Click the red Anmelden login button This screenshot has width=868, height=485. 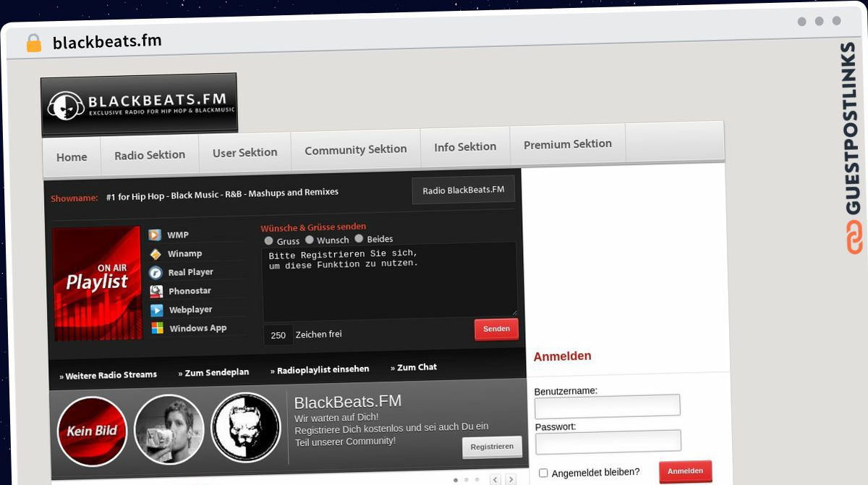click(x=685, y=471)
